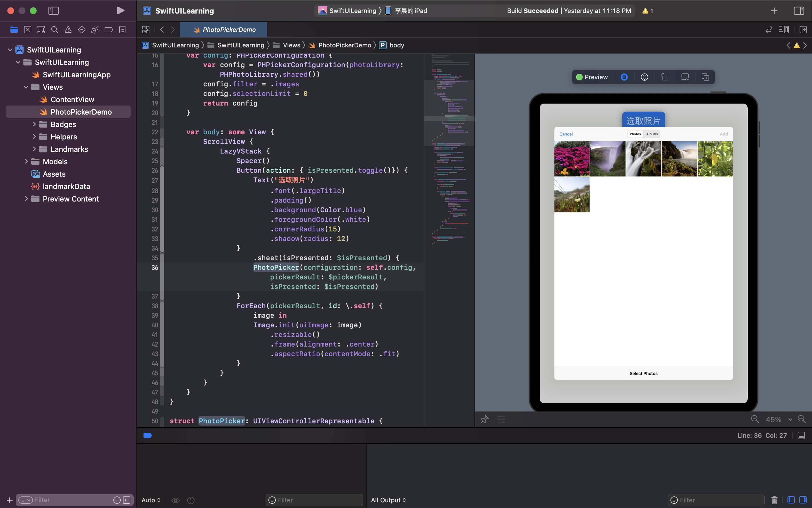Collapse the SwiftUILearning project root

tap(10, 50)
